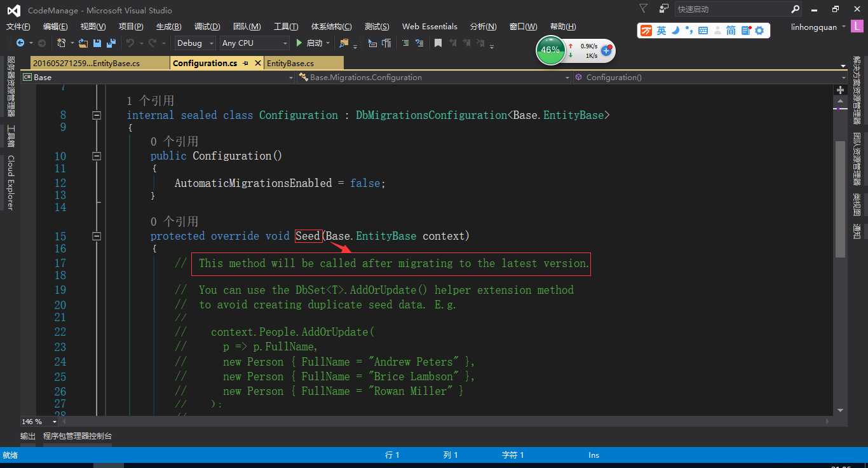Open the 输出 output panel tab
Viewport: 868px width, 468px height.
28,436
